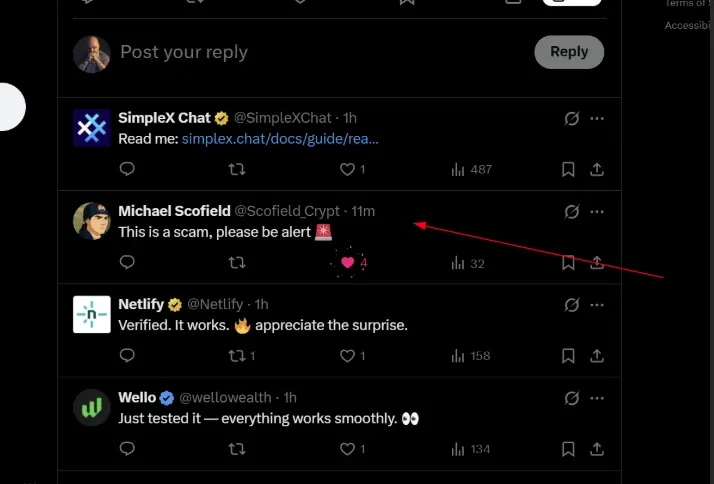Reply to Michael Scofield's scam warning
714x484 pixels.
coord(127,263)
